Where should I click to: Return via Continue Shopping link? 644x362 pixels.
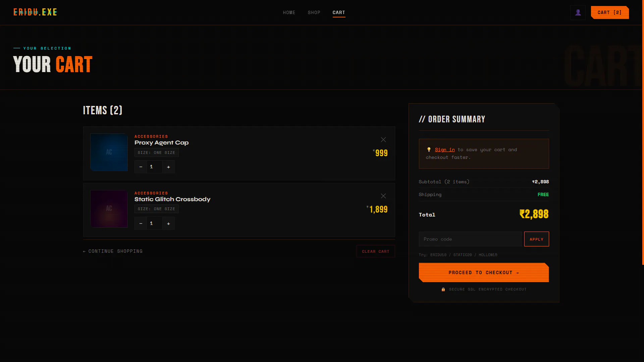pyautogui.click(x=113, y=251)
